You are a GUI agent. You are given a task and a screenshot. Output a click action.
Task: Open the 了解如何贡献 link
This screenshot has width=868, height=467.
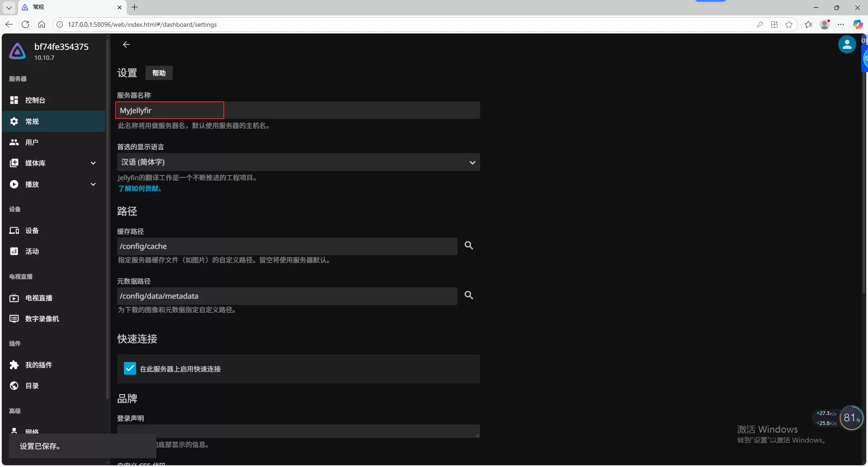pos(140,189)
